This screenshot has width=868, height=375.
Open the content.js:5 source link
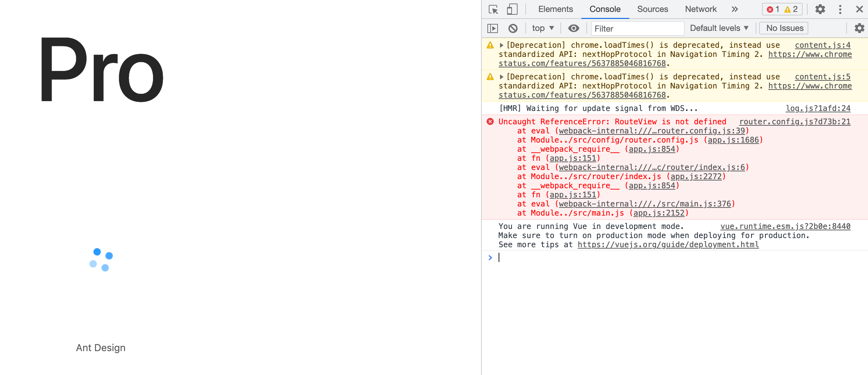822,77
